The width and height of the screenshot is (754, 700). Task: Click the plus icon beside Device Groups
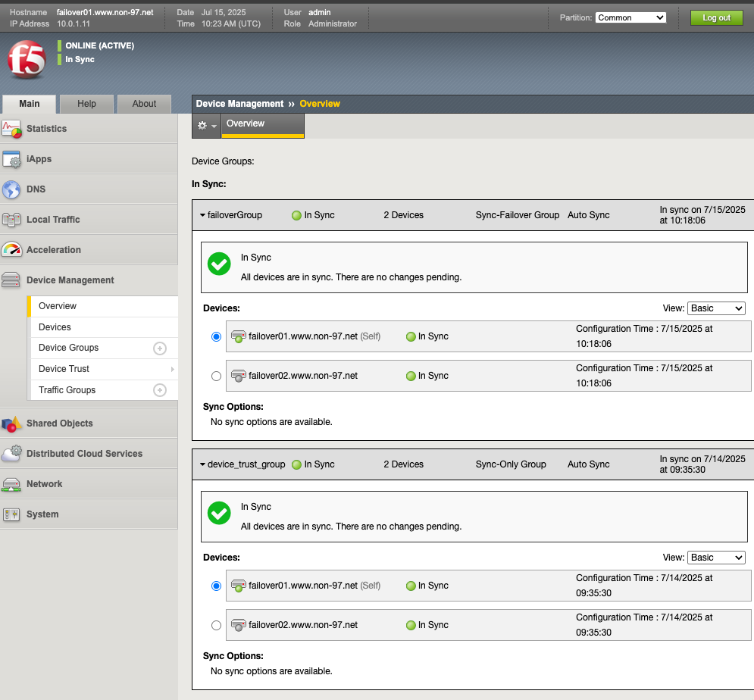pos(160,348)
